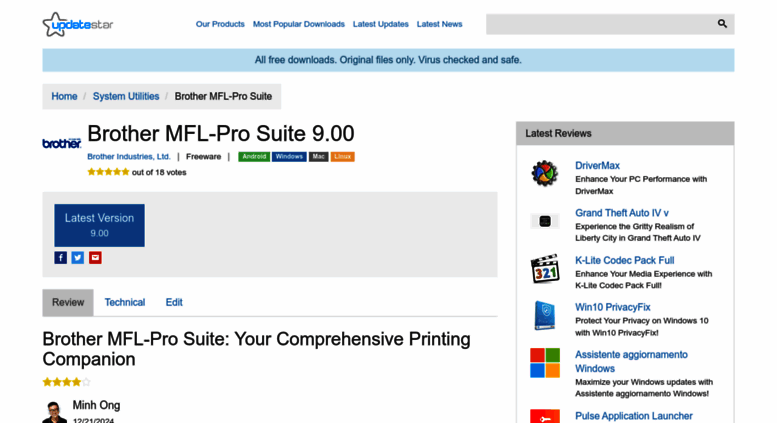Click the five-star vote rating
777x423 pixels.
pos(108,172)
